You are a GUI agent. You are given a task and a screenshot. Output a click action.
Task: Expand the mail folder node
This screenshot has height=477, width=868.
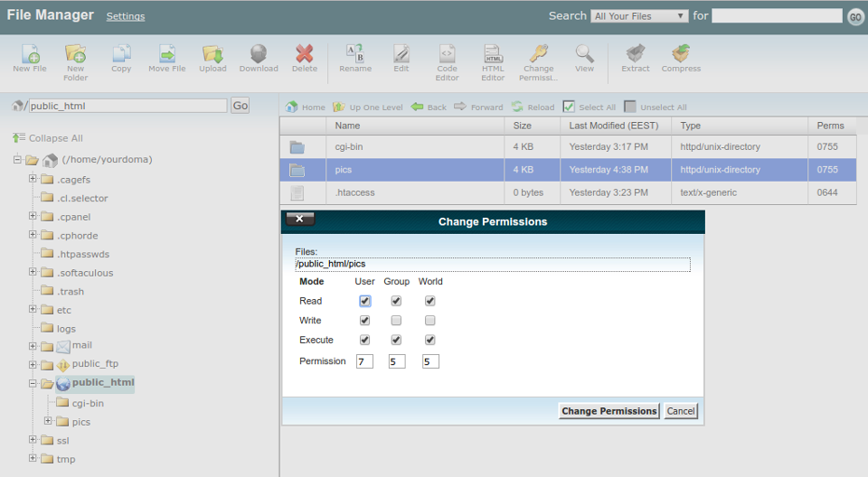point(33,346)
